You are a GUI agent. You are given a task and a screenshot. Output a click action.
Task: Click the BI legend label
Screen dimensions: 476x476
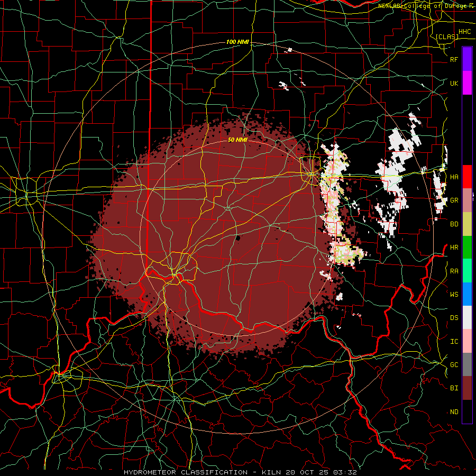tap(454, 388)
